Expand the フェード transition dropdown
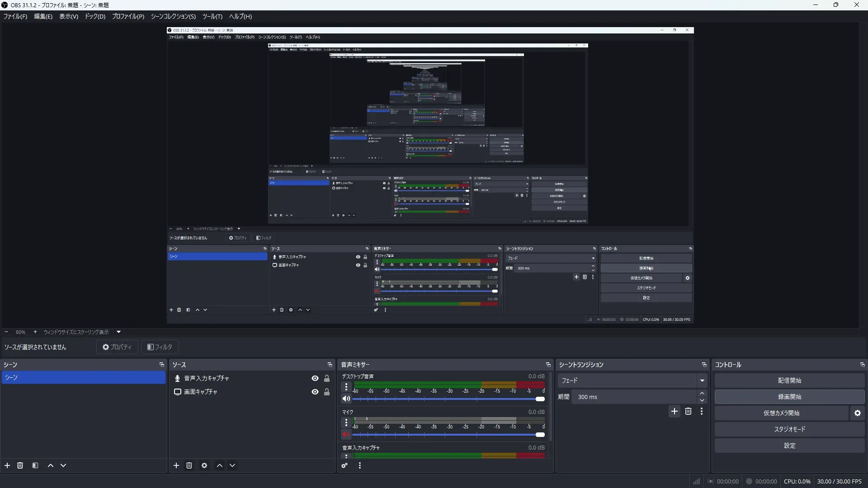This screenshot has height=488, width=868. (702, 380)
